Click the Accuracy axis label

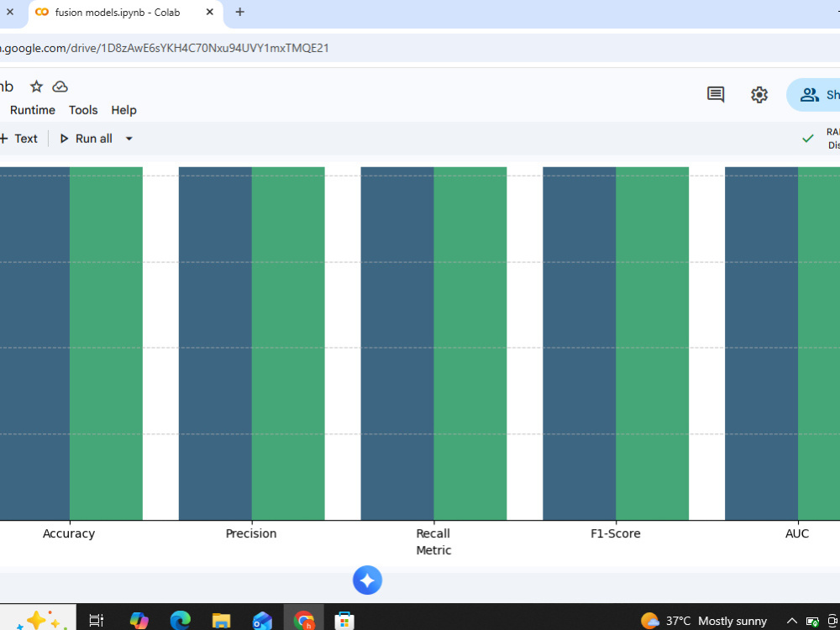(x=69, y=533)
